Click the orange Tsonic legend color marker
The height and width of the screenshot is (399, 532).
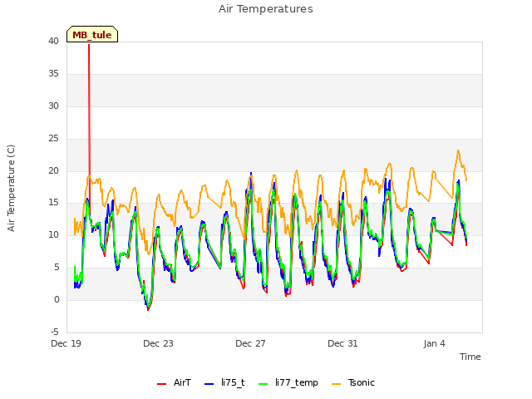(336, 384)
